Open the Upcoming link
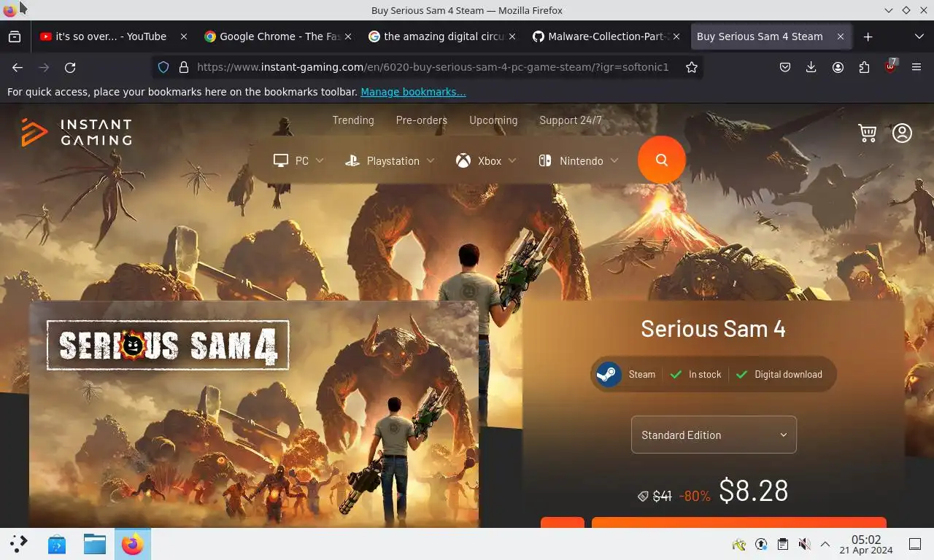 (493, 120)
